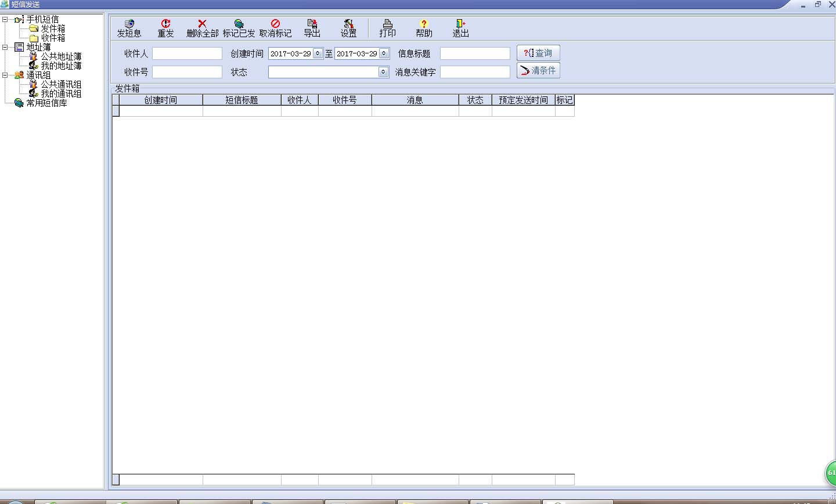Select 我的通讯组 in the tree
This screenshot has width=836, height=504.
click(x=61, y=93)
